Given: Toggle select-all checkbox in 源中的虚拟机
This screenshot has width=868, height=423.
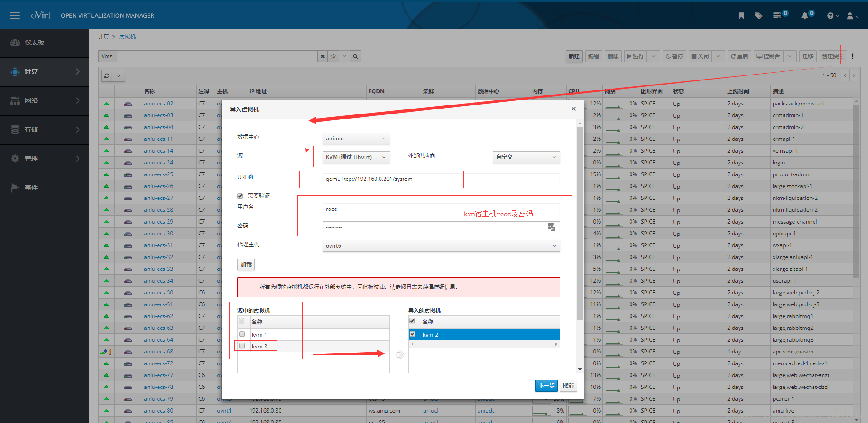Looking at the screenshot, I should pyautogui.click(x=242, y=321).
